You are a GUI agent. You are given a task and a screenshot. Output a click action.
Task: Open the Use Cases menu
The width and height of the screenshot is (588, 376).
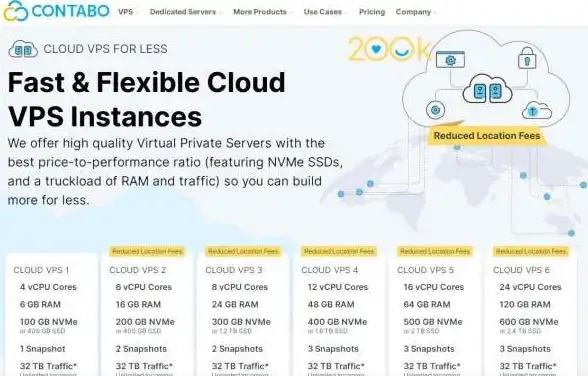pyautogui.click(x=325, y=12)
